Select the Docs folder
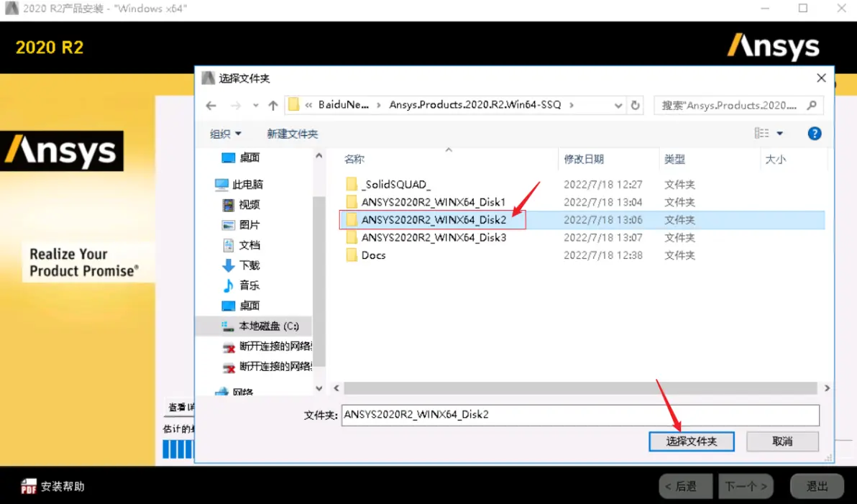This screenshot has height=504, width=857. pyautogui.click(x=373, y=255)
